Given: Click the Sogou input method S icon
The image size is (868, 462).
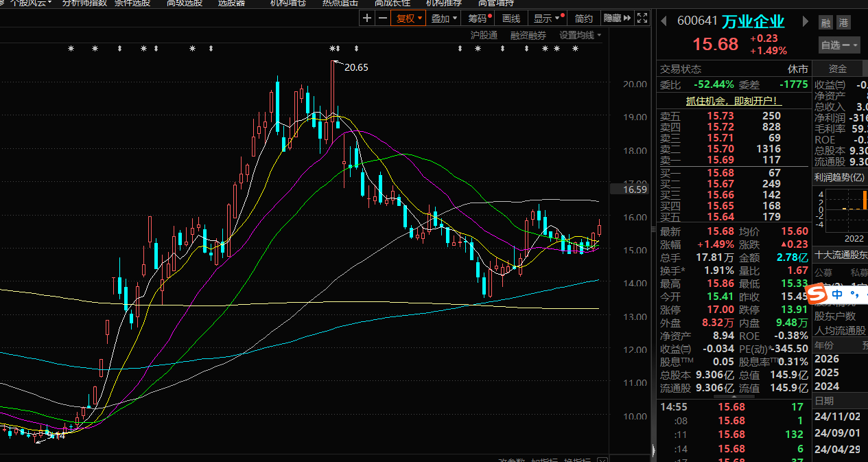Looking at the screenshot, I should pyautogui.click(x=815, y=294).
